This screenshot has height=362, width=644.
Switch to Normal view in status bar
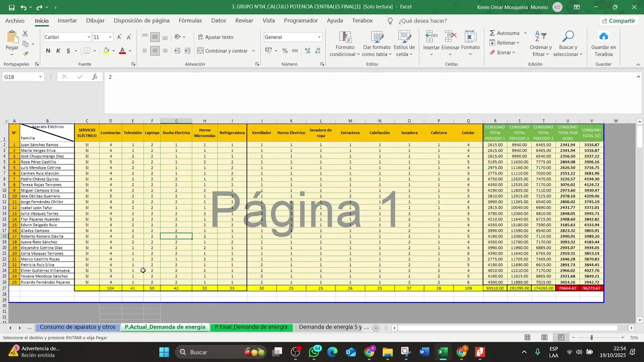tap(527, 337)
